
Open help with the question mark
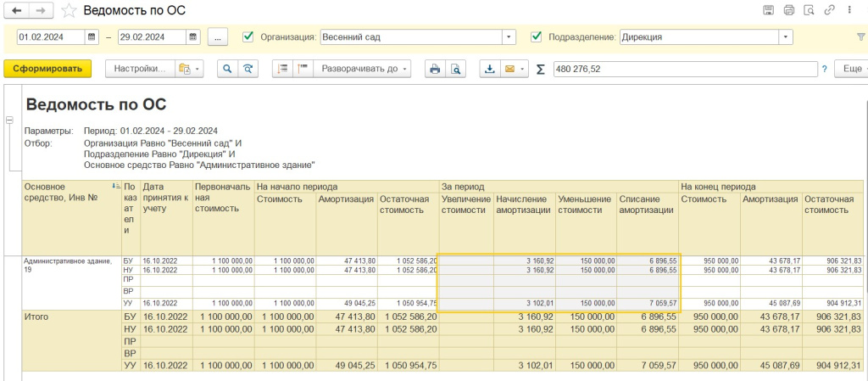[x=824, y=70]
